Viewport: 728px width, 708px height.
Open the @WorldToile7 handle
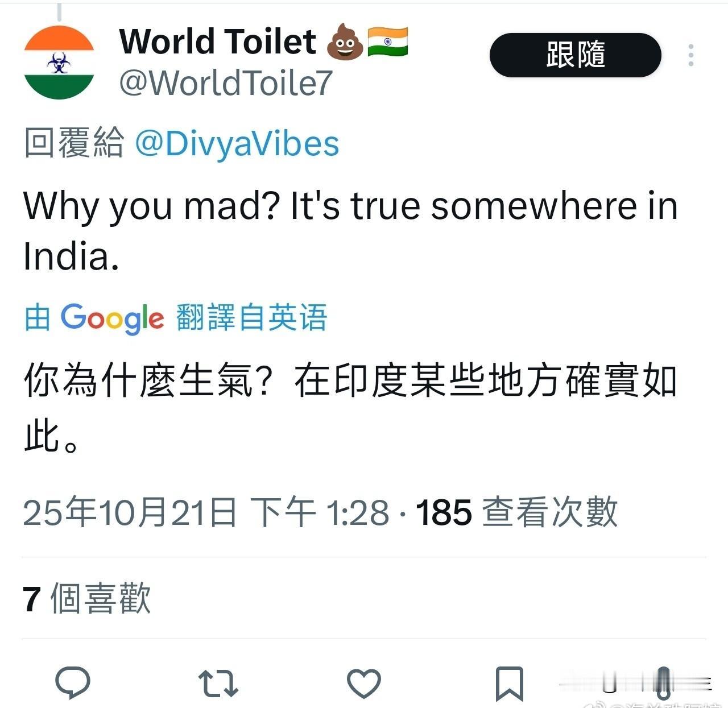coord(225,83)
